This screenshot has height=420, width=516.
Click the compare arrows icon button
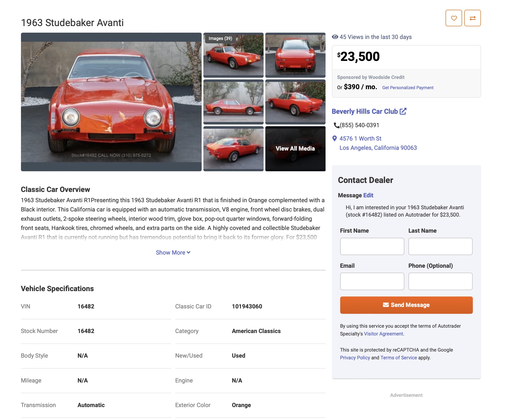point(472,18)
